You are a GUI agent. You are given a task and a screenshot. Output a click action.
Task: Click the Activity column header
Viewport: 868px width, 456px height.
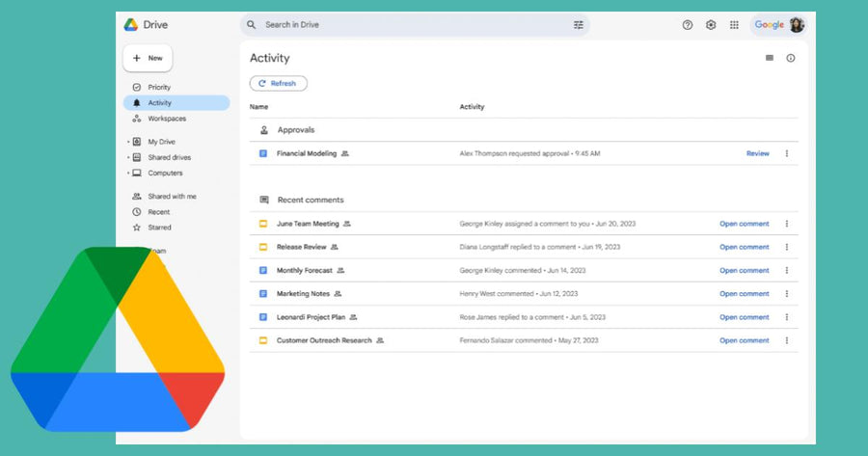472,107
